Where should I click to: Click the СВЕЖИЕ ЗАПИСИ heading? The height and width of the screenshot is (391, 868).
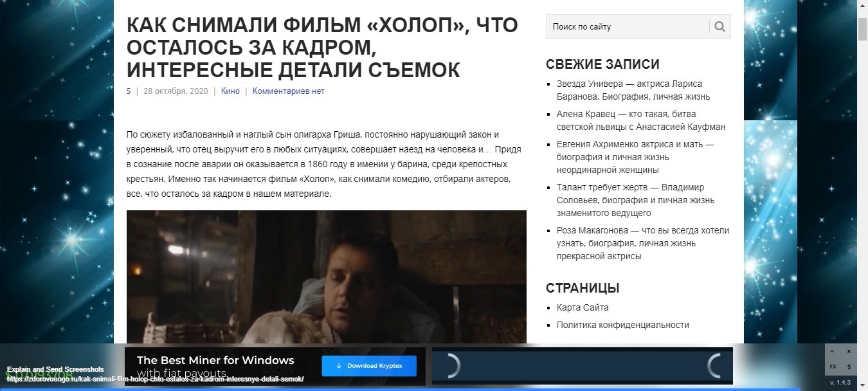[x=602, y=64]
